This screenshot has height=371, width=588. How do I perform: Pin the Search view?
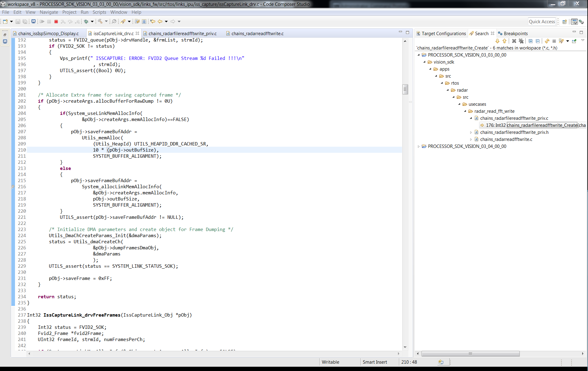pyautogui.click(x=574, y=41)
